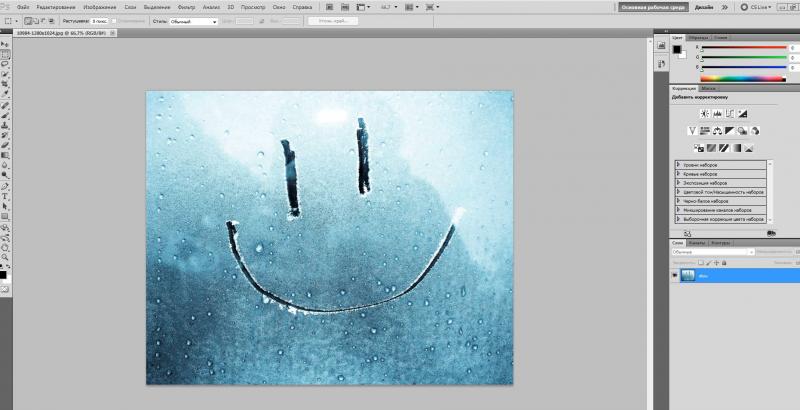Screen dimensions: 800x410
Task: Add an Exposure adjustment
Action: [x=743, y=114]
